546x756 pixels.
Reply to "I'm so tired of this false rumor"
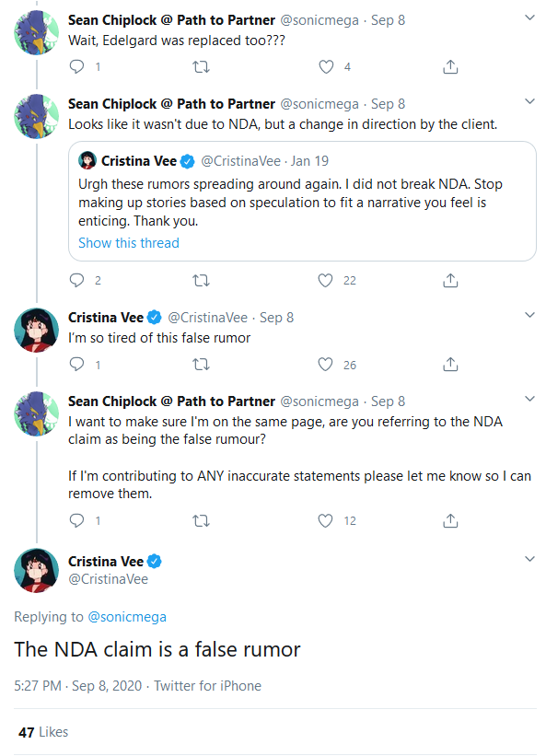tap(77, 365)
